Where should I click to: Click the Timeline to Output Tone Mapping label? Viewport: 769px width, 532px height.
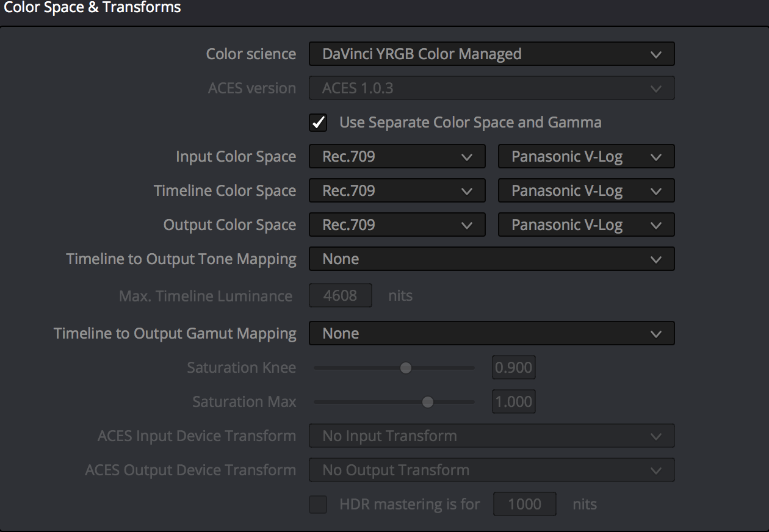[181, 259]
